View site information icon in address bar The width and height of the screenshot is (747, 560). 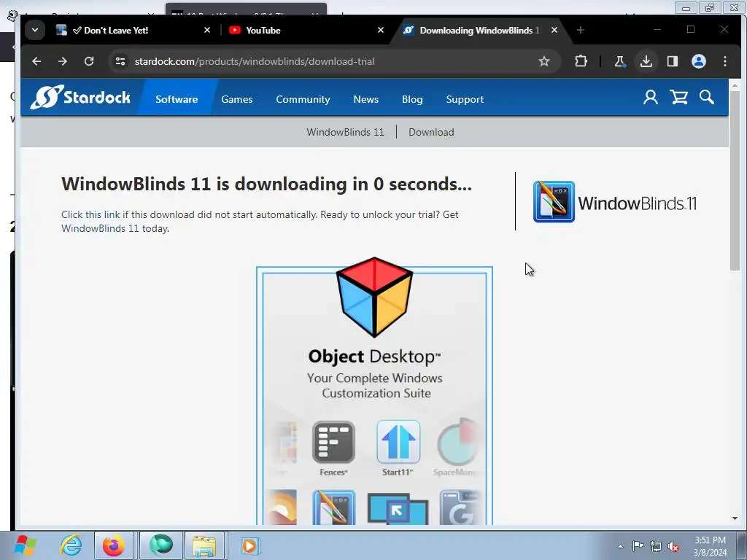(x=120, y=61)
